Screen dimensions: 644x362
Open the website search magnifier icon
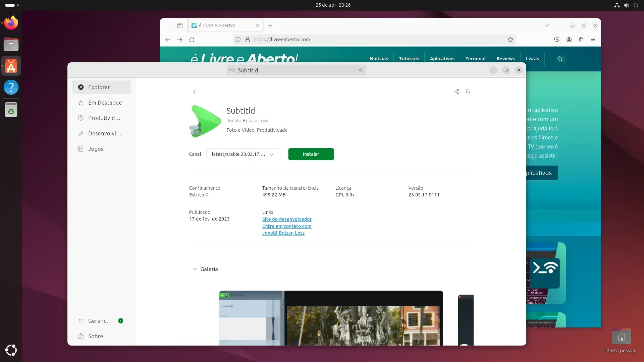(x=560, y=59)
